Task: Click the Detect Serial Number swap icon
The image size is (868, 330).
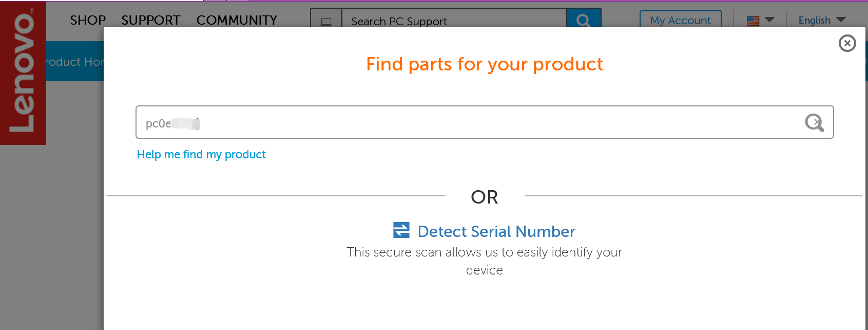Action: coord(401,230)
